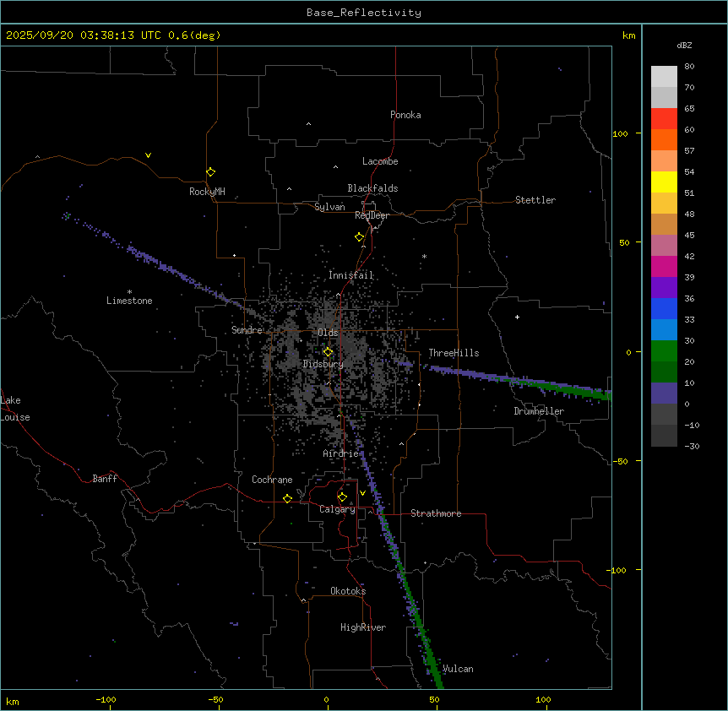The height and width of the screenshot is (711, 728).
Task: Click the Strathmore label east of Calgary
Action: click(436, 513)
